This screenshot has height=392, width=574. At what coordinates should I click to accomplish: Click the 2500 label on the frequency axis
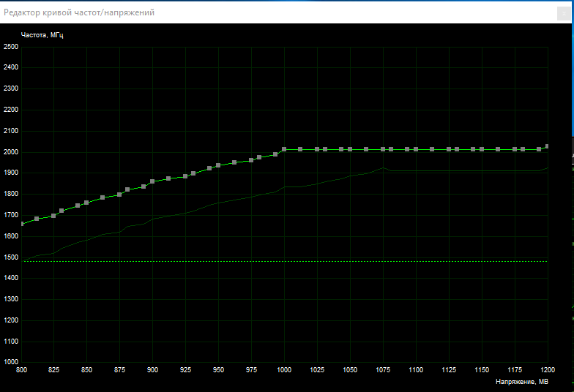10,47
